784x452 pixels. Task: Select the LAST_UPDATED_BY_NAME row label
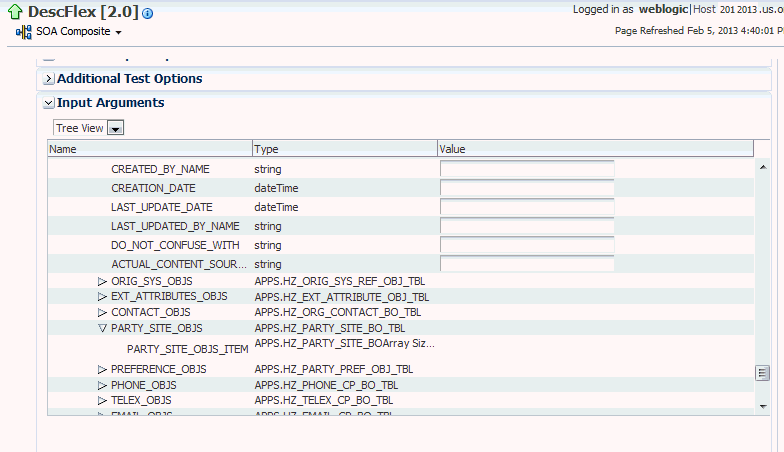pyautogui.click(x=175, y=226)
